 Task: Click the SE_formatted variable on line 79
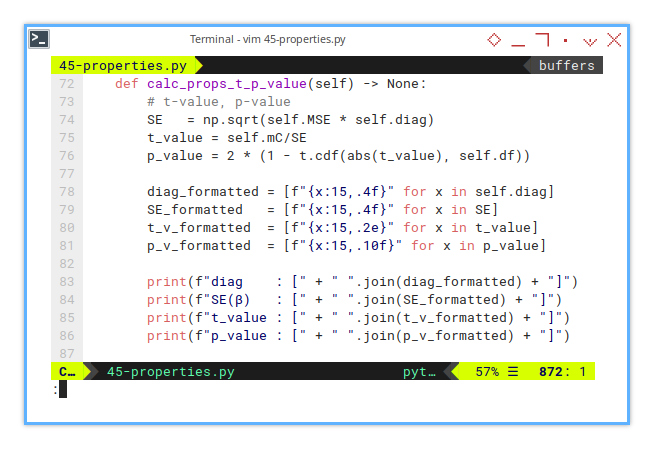point(195,210)
